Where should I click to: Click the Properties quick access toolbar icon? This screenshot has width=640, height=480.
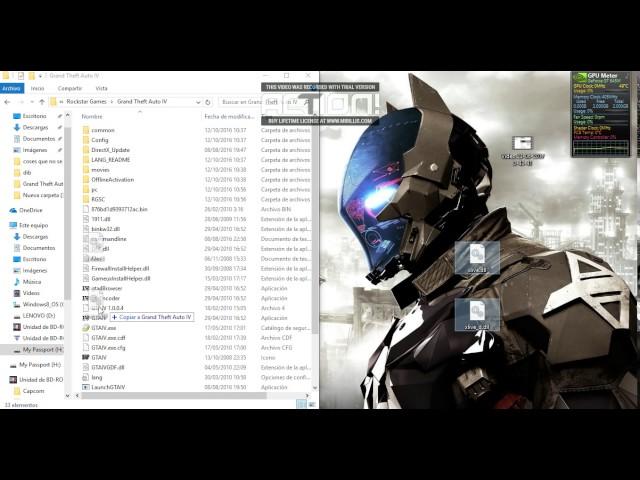[x=20, y=76]
